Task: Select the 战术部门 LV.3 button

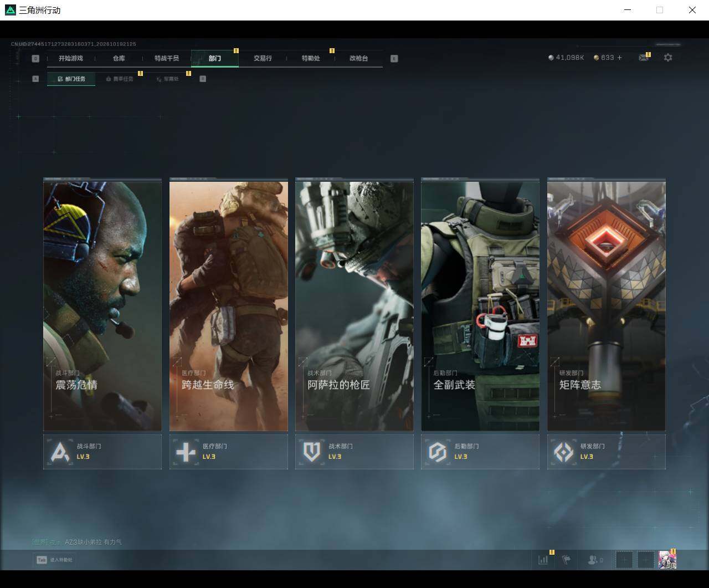Action: [354, 452]
